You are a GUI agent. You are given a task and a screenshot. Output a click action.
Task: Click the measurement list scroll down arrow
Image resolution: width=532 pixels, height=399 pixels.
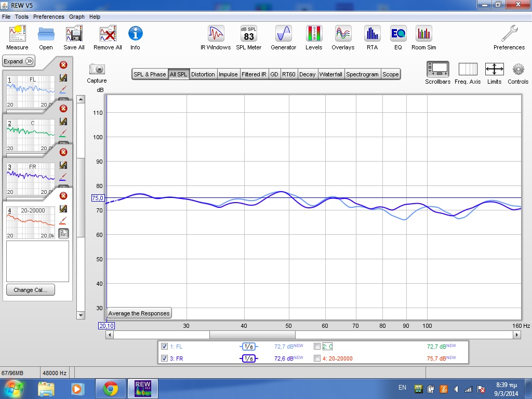coord(81,315)
